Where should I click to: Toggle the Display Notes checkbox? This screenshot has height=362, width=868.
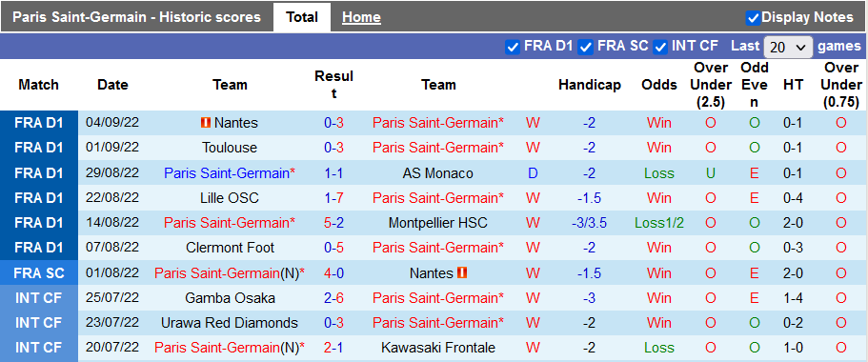tap(753, 18)
